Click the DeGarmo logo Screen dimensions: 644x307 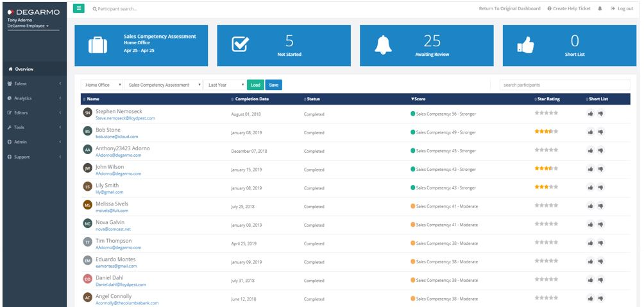click(x=33, y=12)
